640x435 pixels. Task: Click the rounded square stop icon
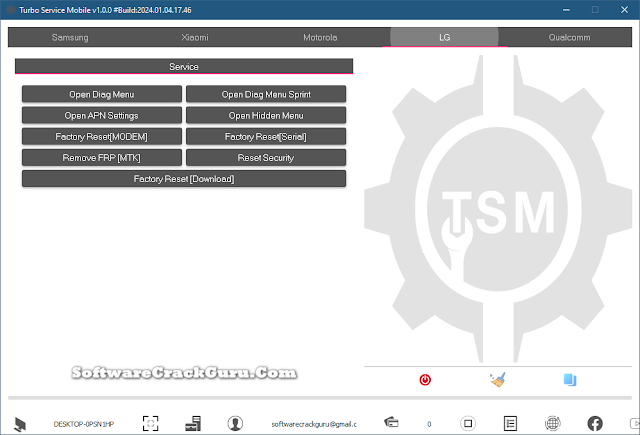468,424
